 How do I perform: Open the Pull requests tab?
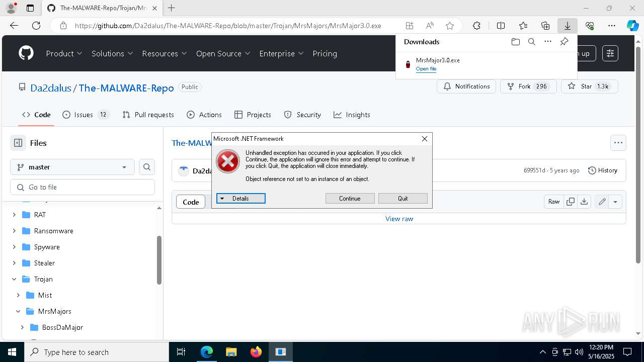[148, 115]
